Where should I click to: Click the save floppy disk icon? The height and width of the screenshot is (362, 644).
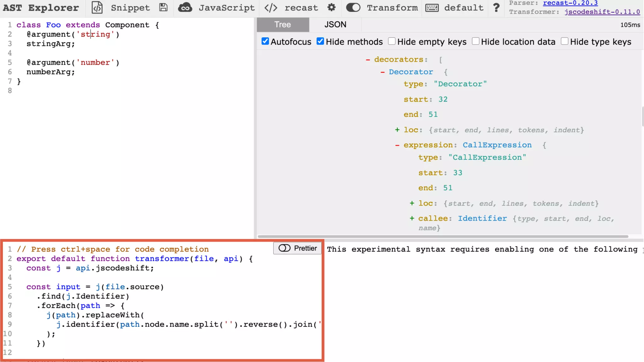[x=163, y=8]
